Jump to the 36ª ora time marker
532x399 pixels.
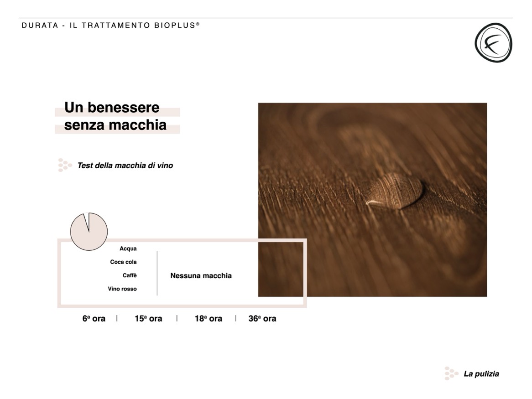click(x=262, y=319)
